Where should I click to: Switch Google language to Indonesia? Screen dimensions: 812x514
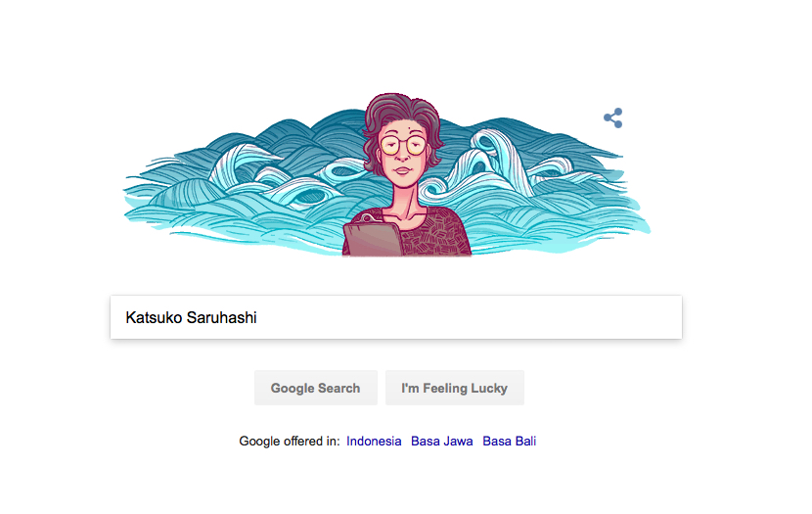(x=374, y=441)
